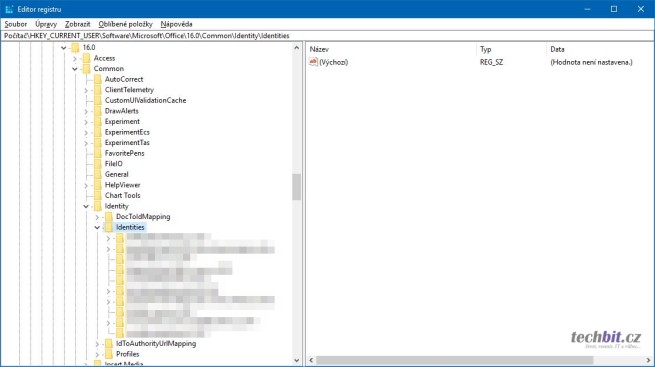Open the Soubor menu
Viewport: 655px width, 367px height.
16,24
